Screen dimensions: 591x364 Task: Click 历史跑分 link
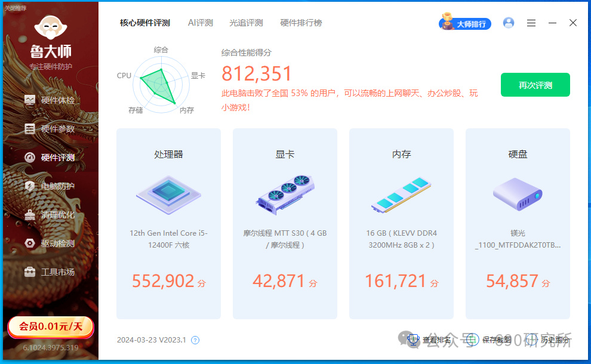(x=555, y=340)
